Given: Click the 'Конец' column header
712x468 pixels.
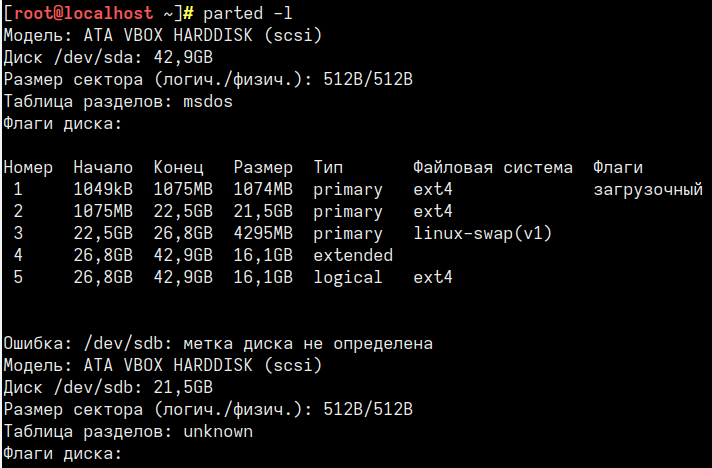Looking at the screenshot, I should (178, 167).
